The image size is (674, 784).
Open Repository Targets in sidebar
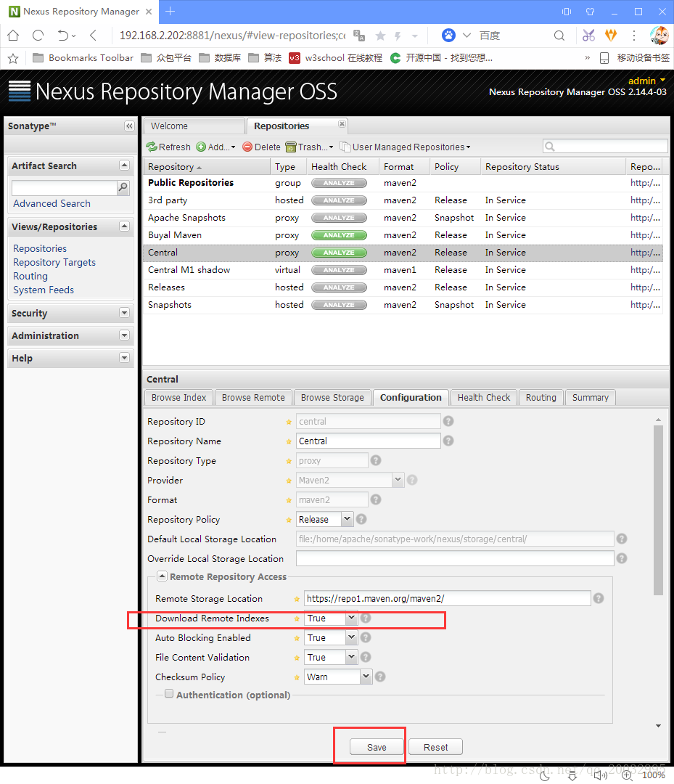click(54, 263)
